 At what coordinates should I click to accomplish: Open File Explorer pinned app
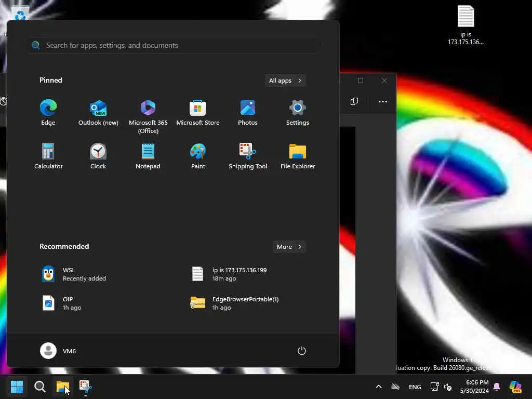(298, 156)
